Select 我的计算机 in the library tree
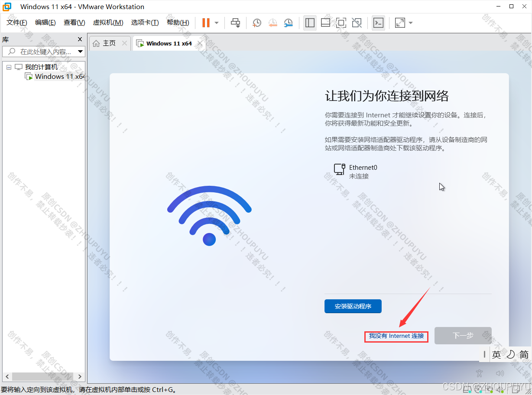This screenshot has width=532, height=395. [x=41, y=67]
